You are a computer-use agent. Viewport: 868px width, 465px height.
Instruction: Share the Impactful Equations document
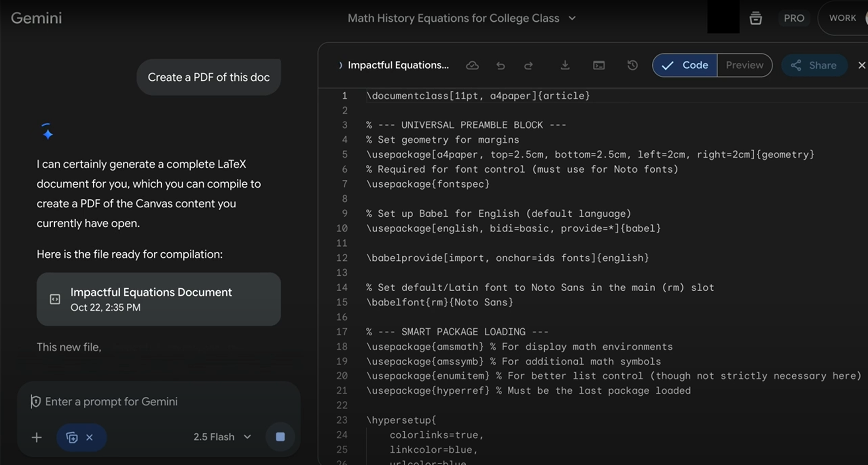coord(814,65)
